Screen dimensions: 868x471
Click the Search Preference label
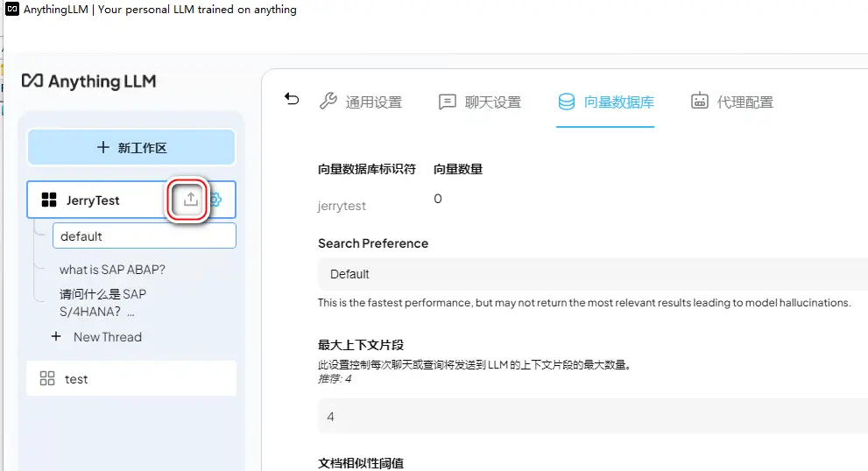(x=373, y=243)
